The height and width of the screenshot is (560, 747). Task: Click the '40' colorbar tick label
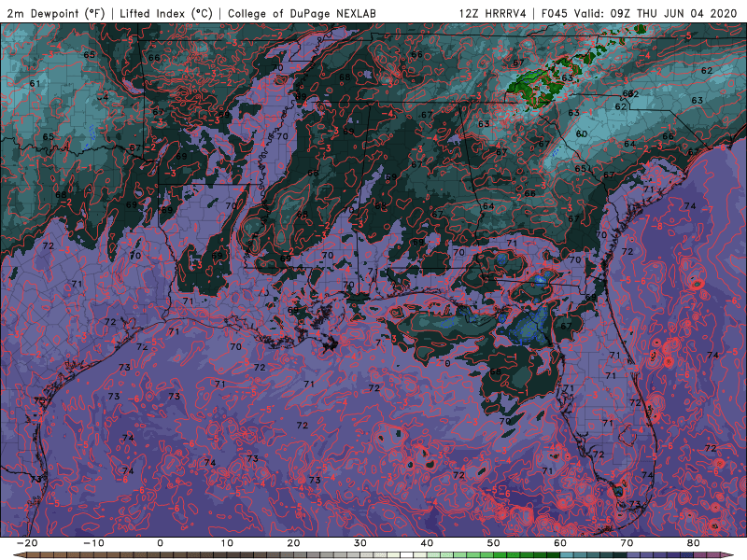pos(427,543)
